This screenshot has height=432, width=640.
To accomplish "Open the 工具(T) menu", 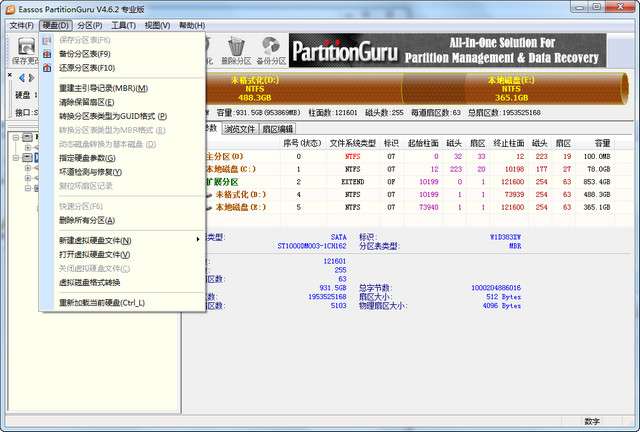I will 123,25.
